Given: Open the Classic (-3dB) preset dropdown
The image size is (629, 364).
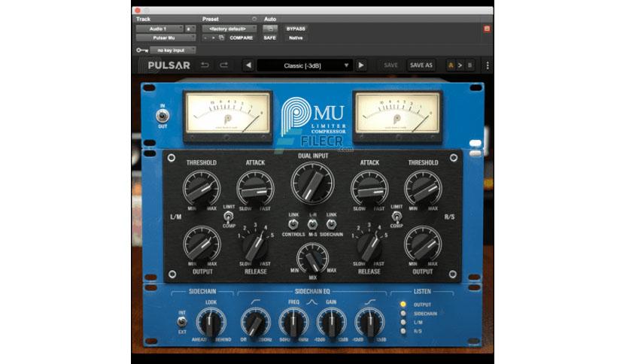Looking at the screenshot, I should coord(305,65).
